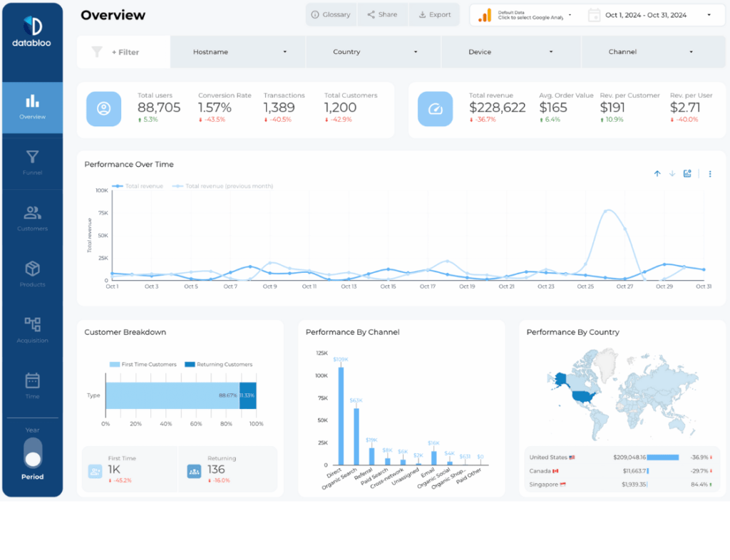Click the chart explore icon
Screen dimensions: 730x560
click(687, 174)
